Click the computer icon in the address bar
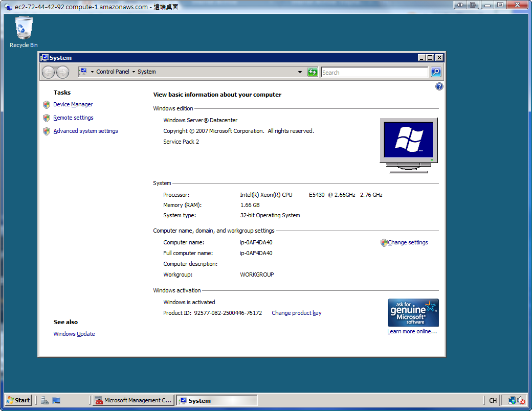Viewport: 532px width, 411px height. 83,72
